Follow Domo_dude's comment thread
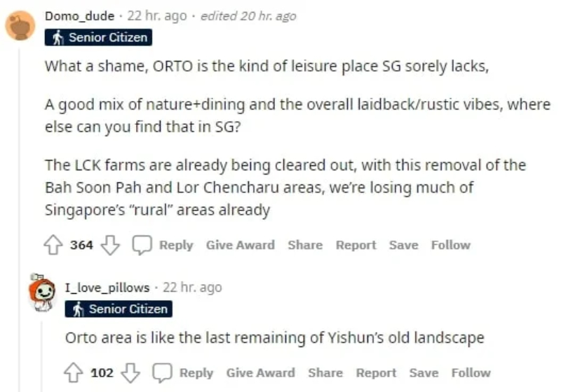Viewport: 561px width, 392px height. click(x=450, y=245)
